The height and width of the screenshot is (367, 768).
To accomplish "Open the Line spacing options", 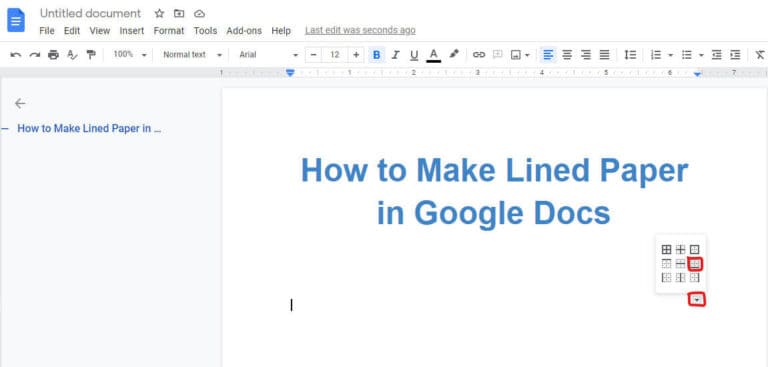I will (630, 55).
